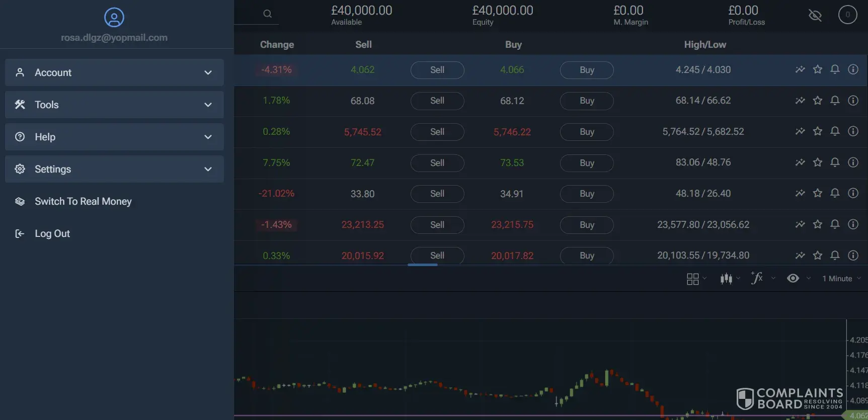
Task: Expand the Account menu section
Action: pos(114,72)
